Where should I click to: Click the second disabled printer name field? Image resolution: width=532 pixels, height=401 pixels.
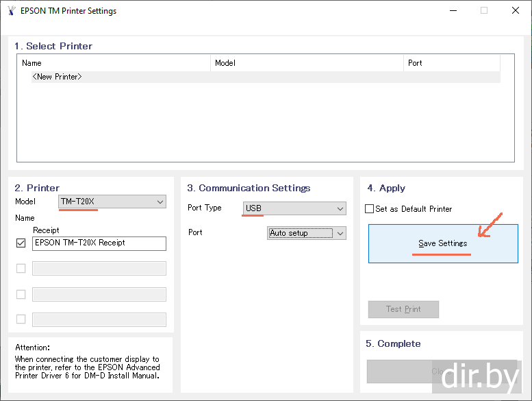(x=99, y=294)
